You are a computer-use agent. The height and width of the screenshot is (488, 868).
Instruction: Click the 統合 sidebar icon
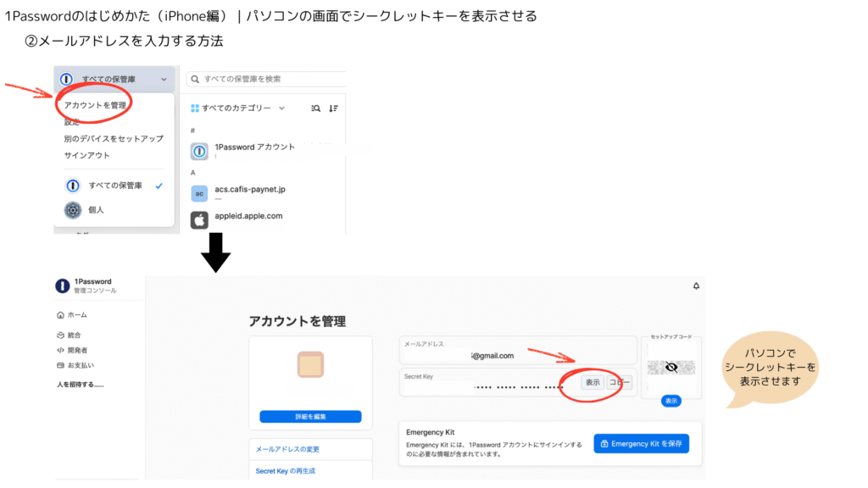pyautogui.click(x=60, y=335)
